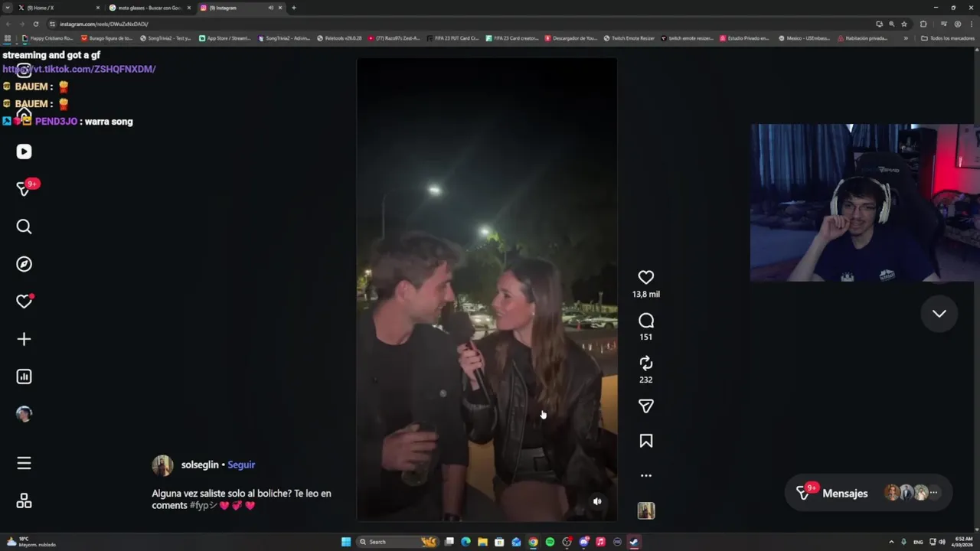Image resolution: width=980 pixels, height=551 pixels.
Task: Open the weather widget in taskbar
Action: coord(31,542)
